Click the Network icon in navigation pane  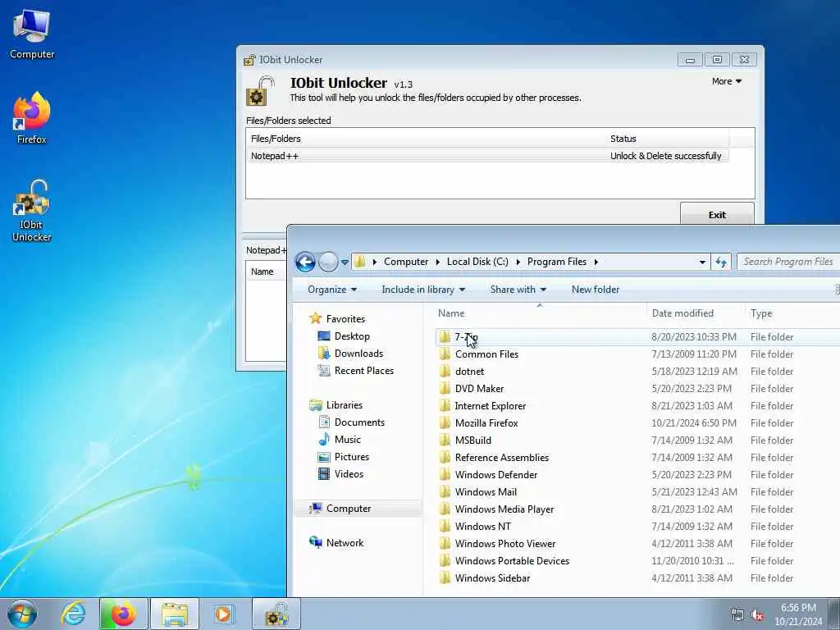point(316,542)
